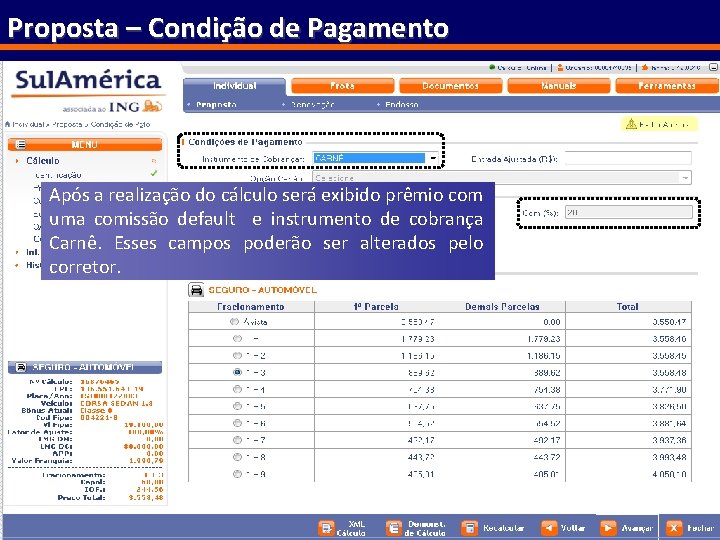Click the Fechar X icon
The image size is (720, 540).
pyautogui.click(x=674, y=528)
